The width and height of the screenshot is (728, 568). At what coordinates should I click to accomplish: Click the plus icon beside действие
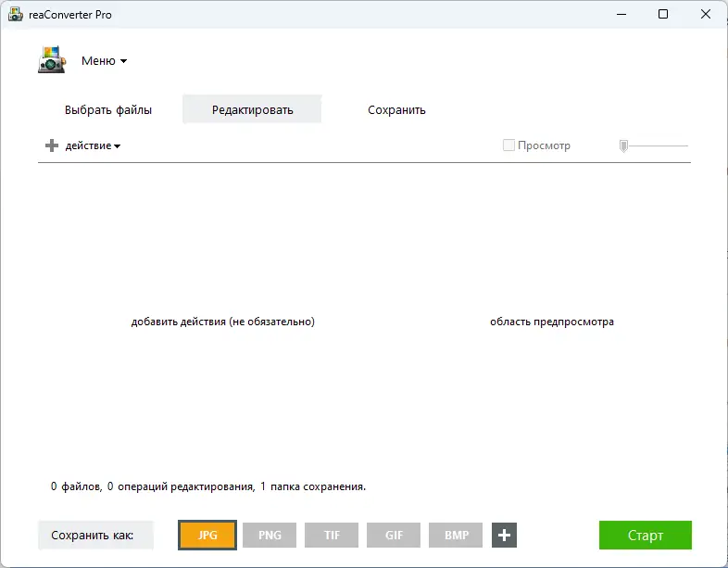pos(52,145)
